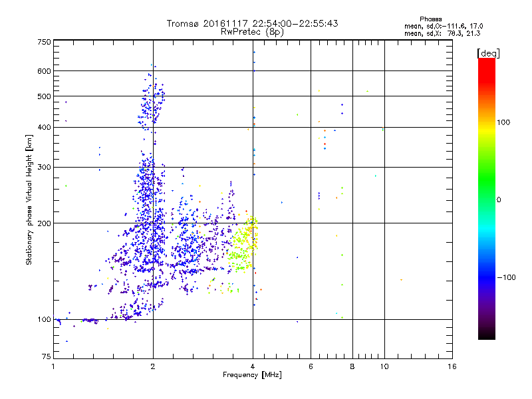
Task: Click the 'Phases' heading text
Action: [430, 19]
